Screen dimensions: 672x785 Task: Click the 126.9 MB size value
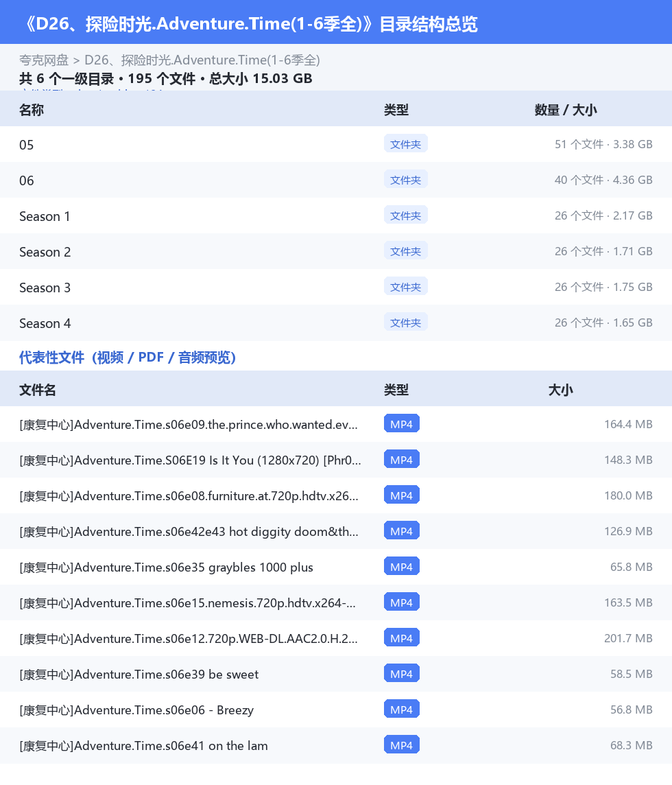coord(628,531)
